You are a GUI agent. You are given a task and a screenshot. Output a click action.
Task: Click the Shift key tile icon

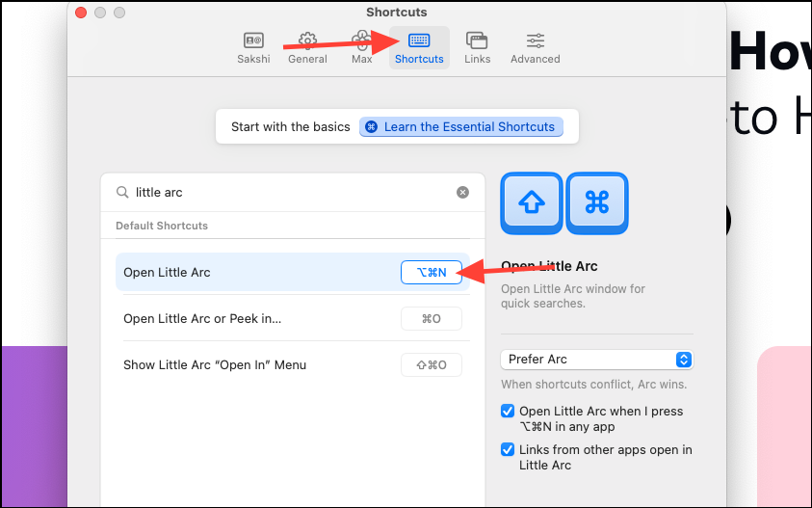pyautogui.click(x=532, y=203)
